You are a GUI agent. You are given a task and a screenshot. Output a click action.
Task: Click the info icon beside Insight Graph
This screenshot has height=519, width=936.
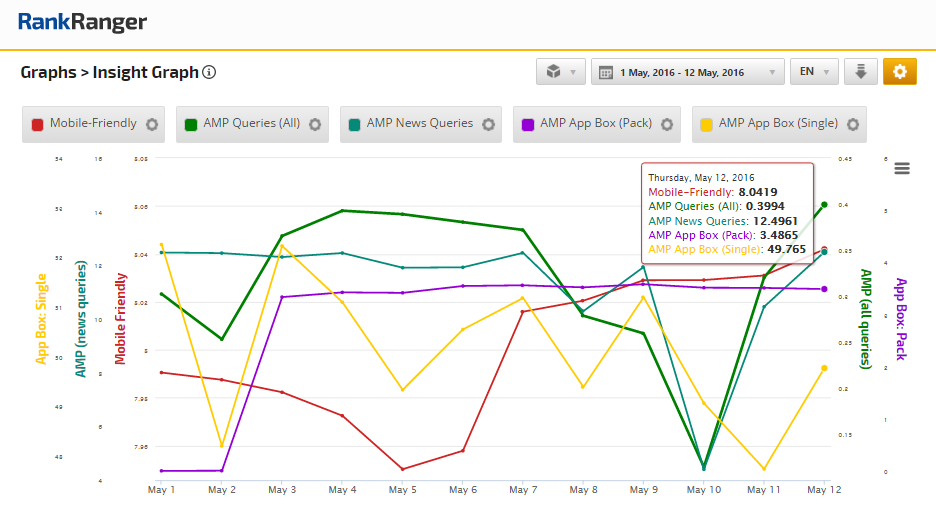[x=209, y=73]
